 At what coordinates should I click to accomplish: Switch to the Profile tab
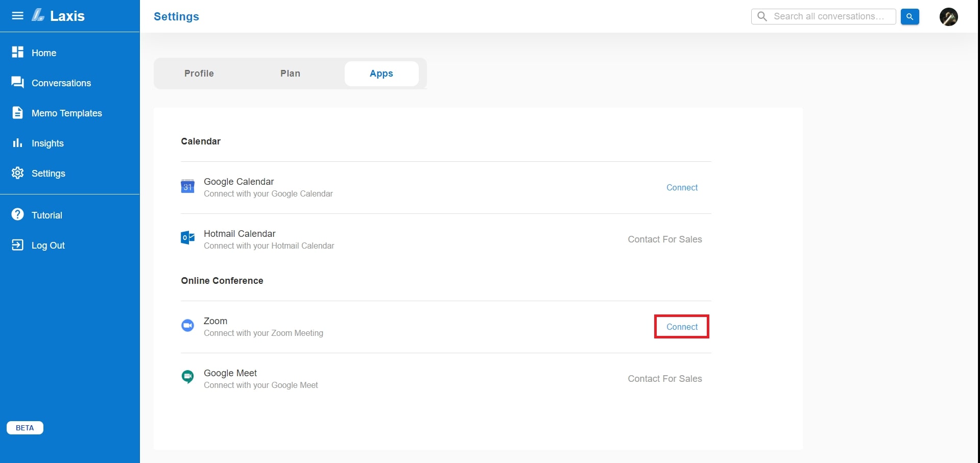[199, 74]
